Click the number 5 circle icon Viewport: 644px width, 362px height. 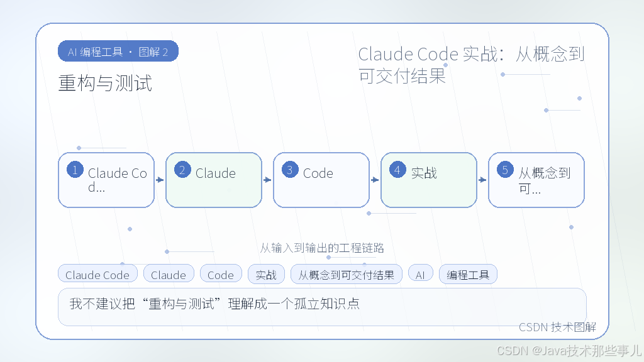click(x=505, y=170)
